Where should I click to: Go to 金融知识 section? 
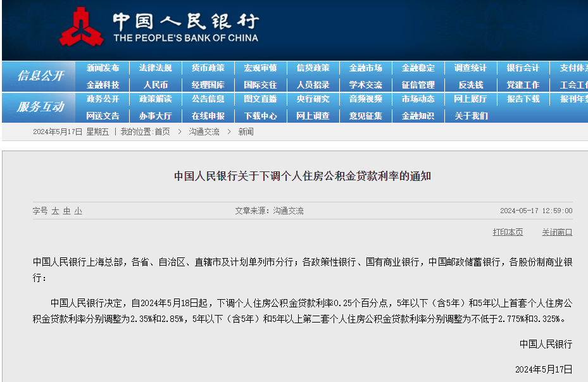click(418, 116)
